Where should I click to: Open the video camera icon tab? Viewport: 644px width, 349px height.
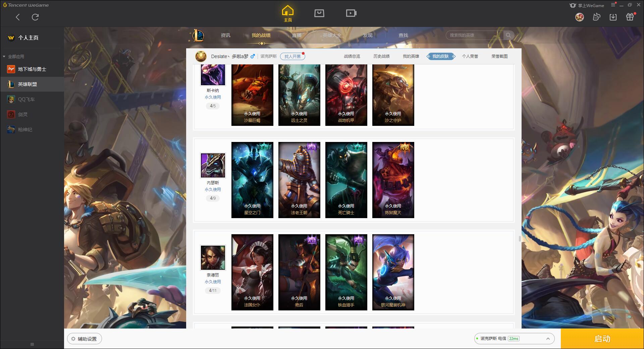coord(351,13)
